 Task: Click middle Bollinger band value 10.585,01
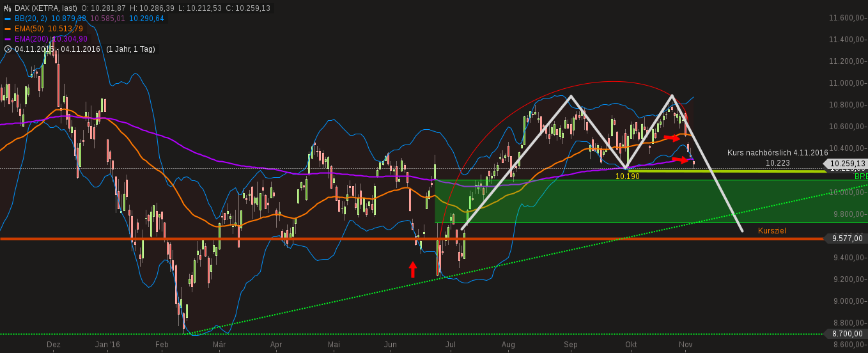click(107, 19)
